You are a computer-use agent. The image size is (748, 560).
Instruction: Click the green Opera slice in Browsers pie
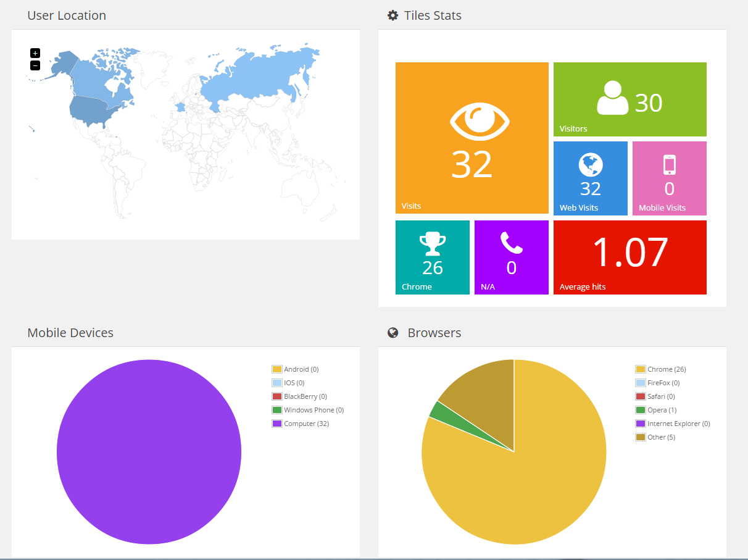tap(437, 410)
